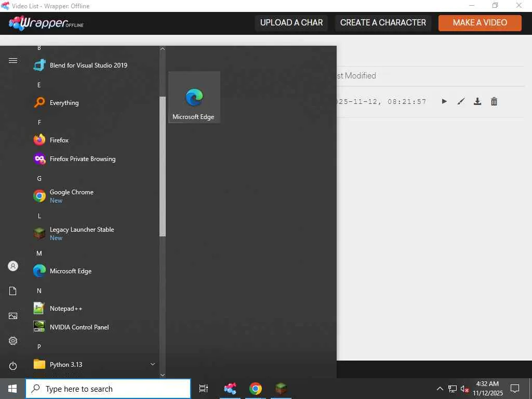Open Firefox from the app list
Screen dimensions: 532x399
(95, 140)
